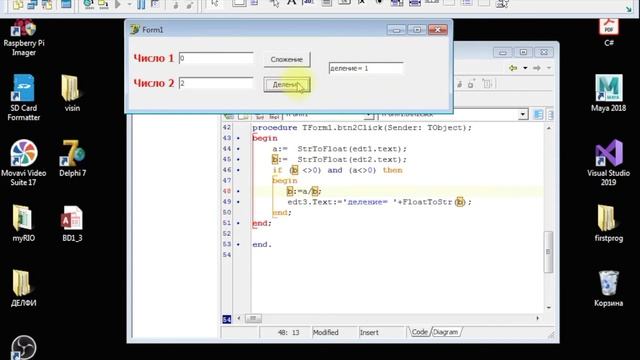
Task: Expand the method combo box dropdown arrow above the code
Action: [x=523, y=115]
